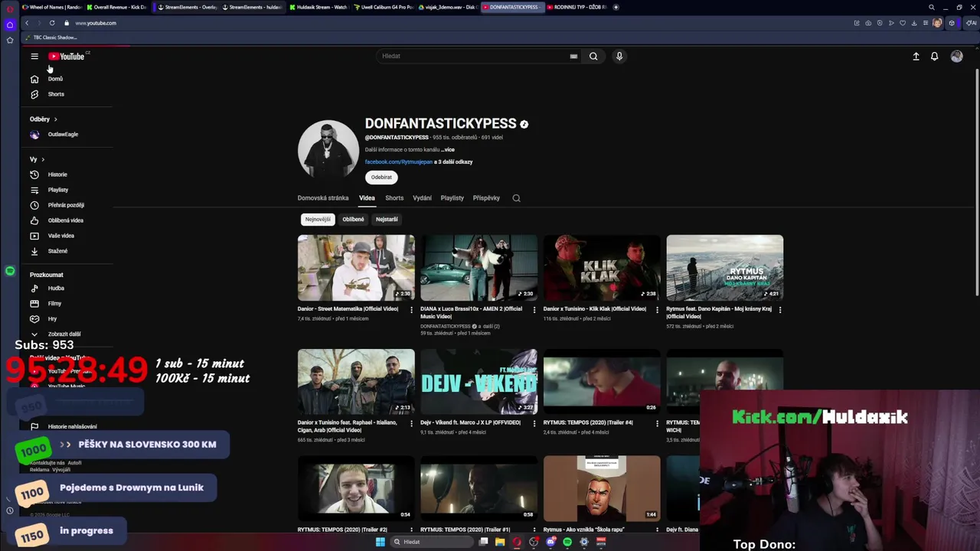Viewport: 980px width, 551px height.
Task: Switch to Domovská stránka channel tab
Action: [323, 198]
